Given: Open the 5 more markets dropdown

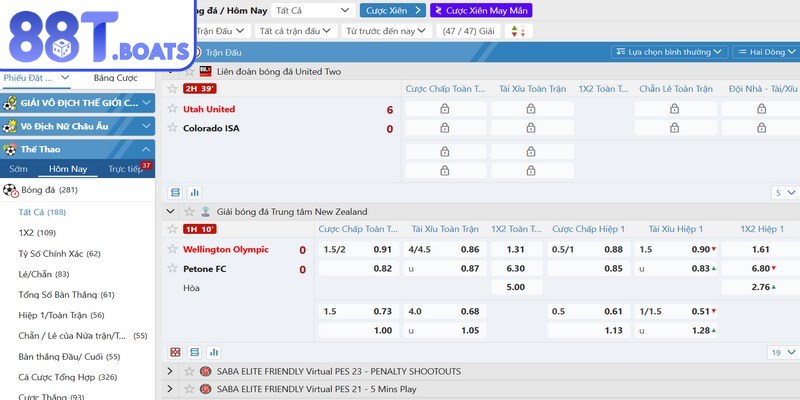Looking at the screenshot, I should [785, 193].
